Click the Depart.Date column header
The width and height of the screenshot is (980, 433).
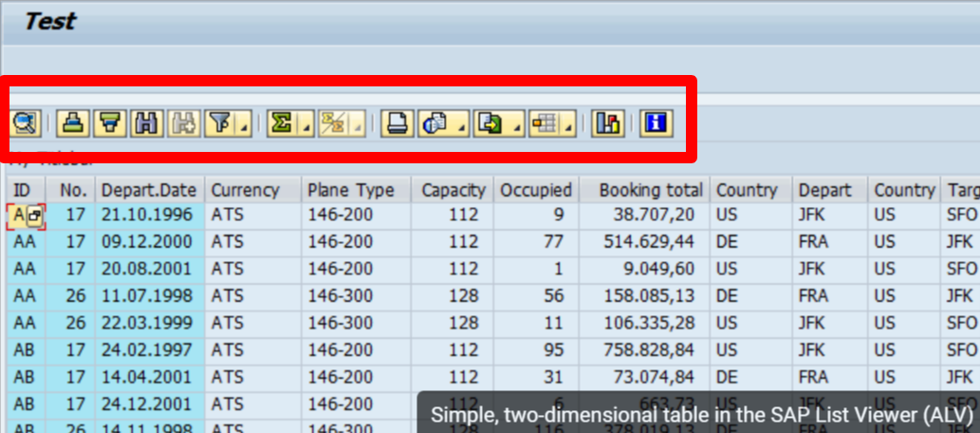point(149,190)
